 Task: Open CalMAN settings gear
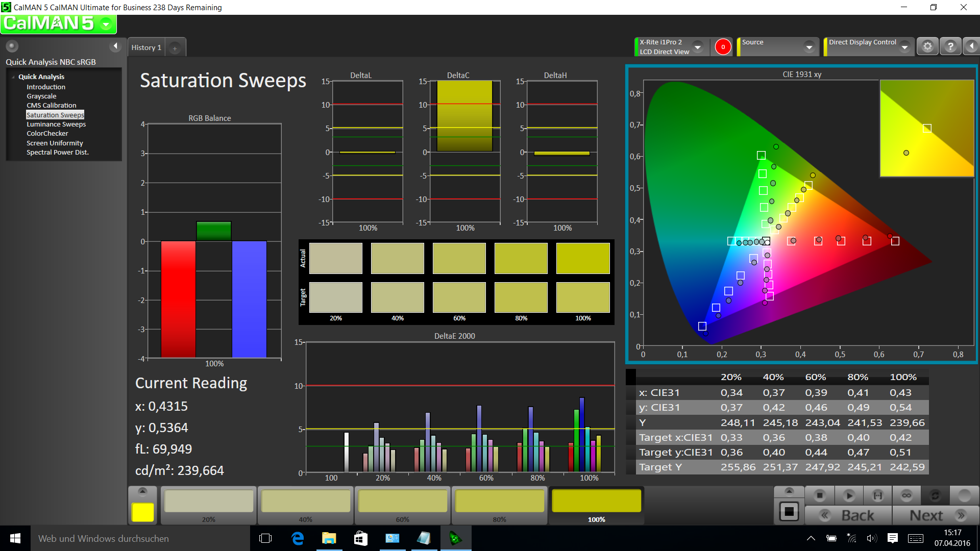[927, 46]
